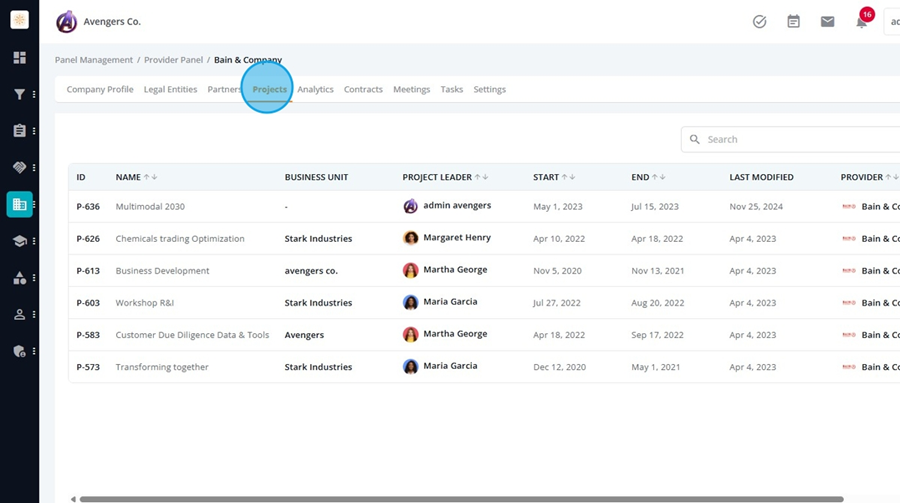Expand submenu dots beside shield sidebar icon
900x503 pixels.
point(34,351)
